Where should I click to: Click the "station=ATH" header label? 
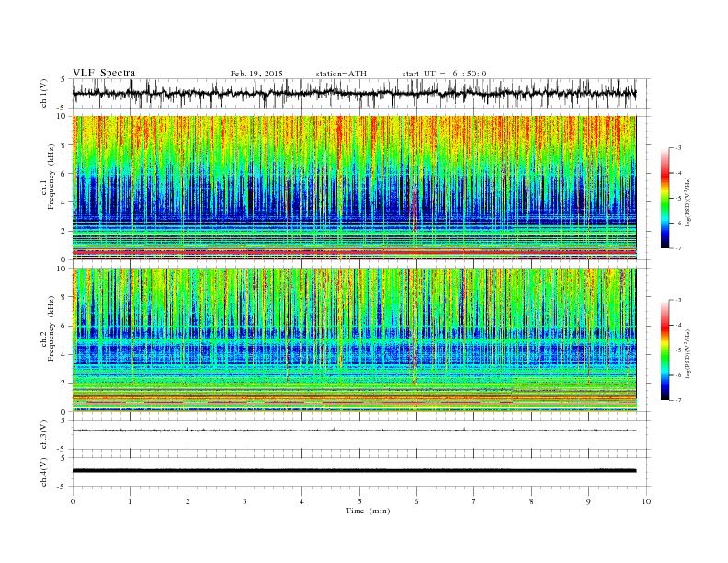341,74
